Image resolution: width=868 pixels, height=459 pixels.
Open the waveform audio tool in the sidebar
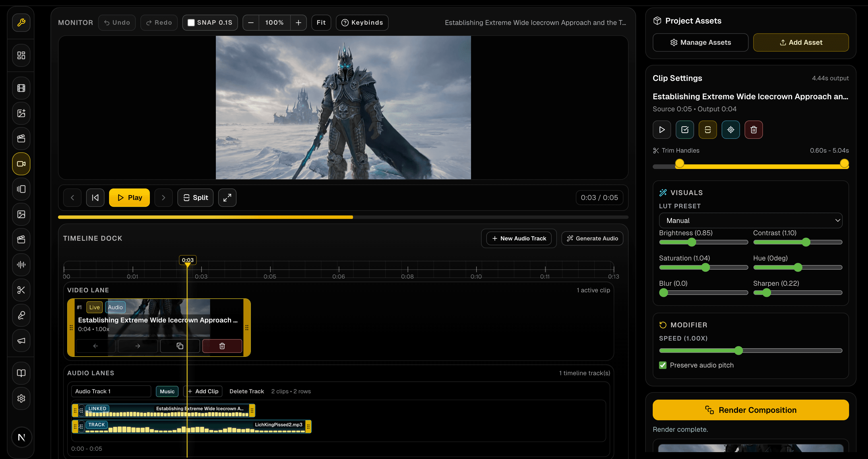pyautogui.click(x=21, y=265)
